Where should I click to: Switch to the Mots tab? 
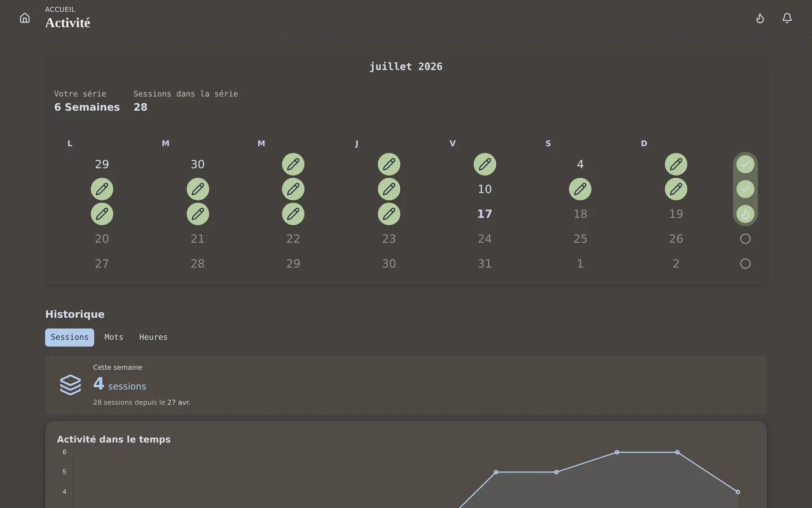114,338
